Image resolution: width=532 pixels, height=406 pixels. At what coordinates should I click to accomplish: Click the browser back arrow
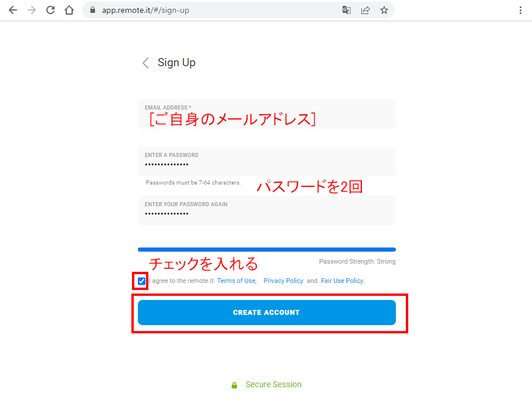point(13,10)
